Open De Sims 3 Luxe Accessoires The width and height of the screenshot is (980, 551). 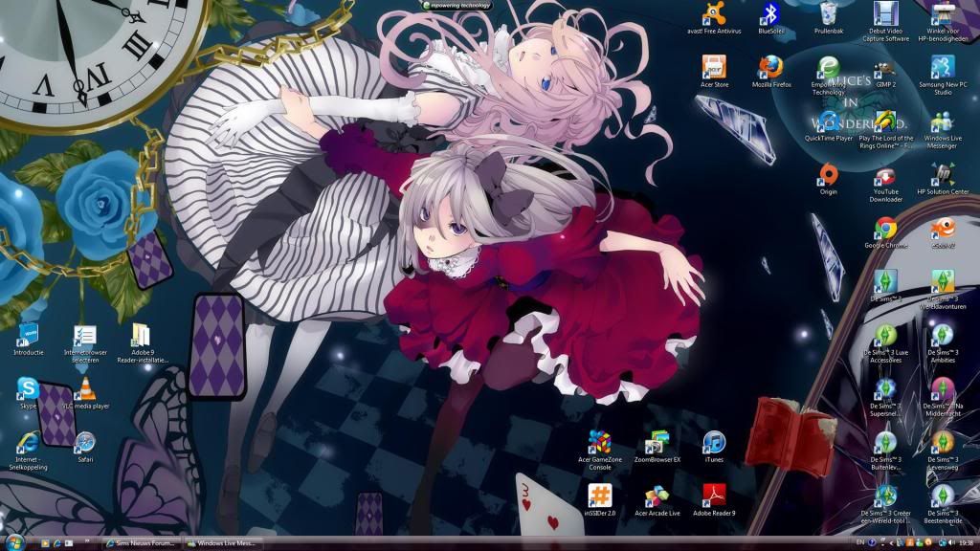885,343
